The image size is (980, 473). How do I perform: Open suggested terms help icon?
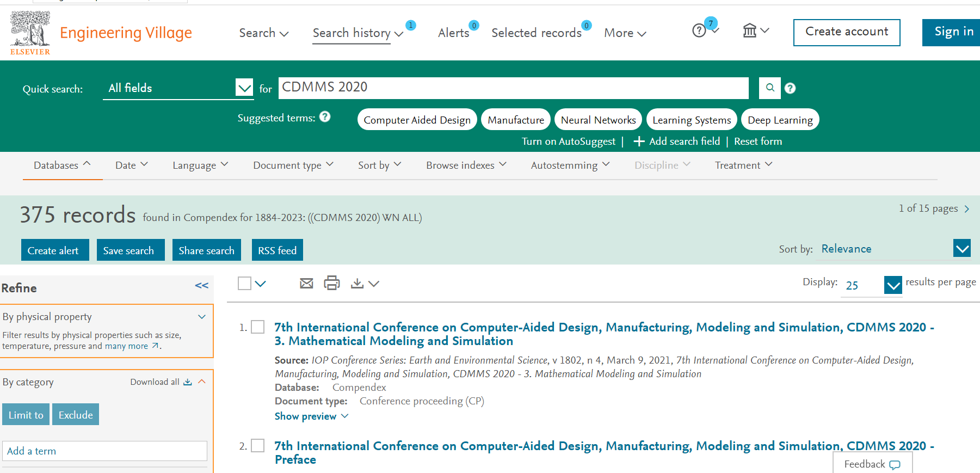tap(325, 116)
